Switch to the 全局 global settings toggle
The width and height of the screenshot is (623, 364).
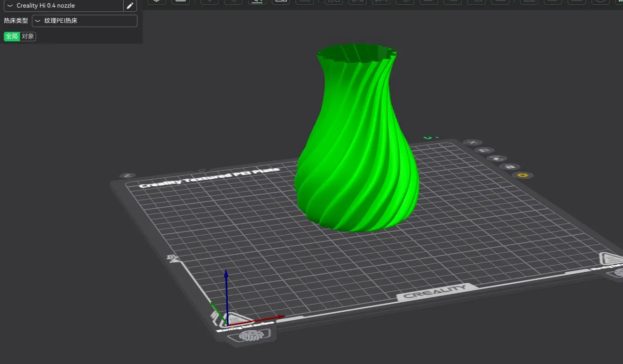coord(12,37)
